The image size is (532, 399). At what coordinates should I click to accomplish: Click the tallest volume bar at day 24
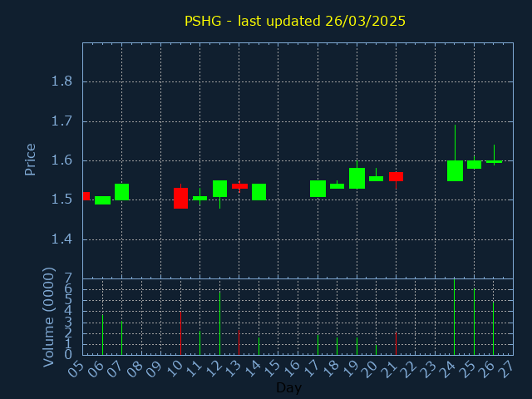click(455, 317)
